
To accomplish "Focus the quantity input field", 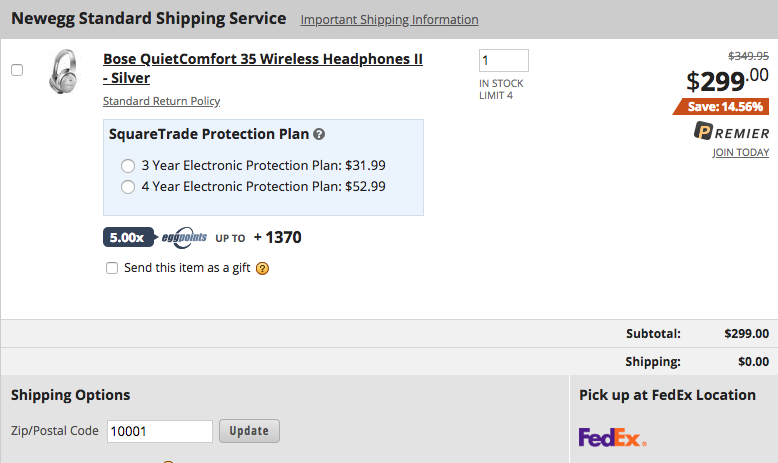I will (503, 60).
